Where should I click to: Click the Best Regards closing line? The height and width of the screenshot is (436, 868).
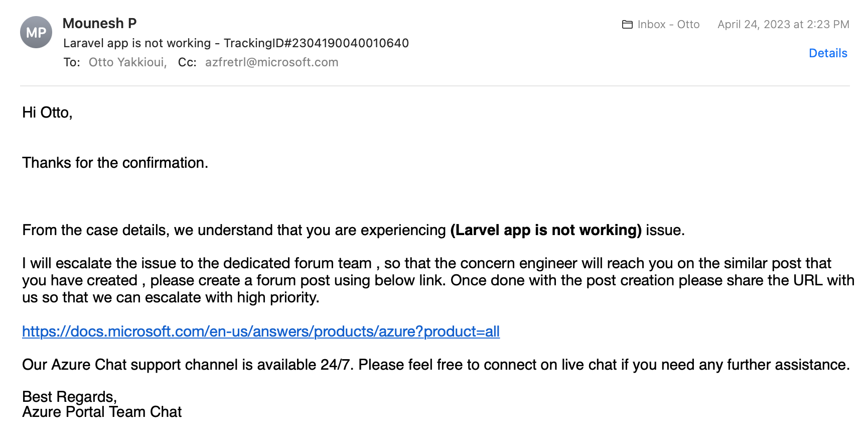[x=69, y=397]
